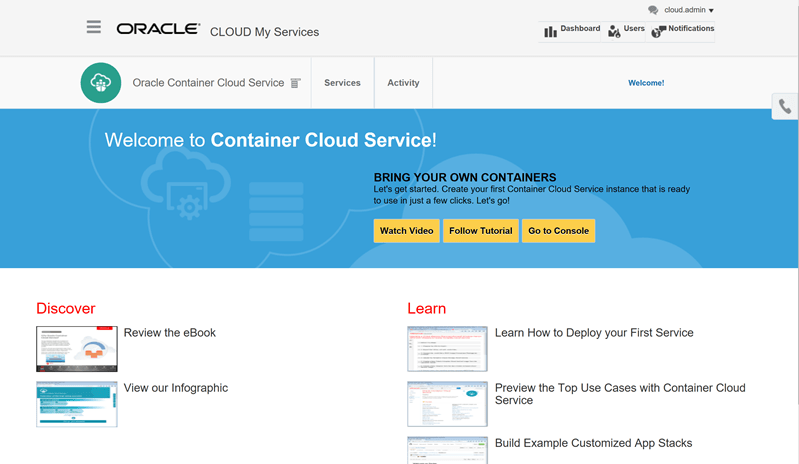Click the Top Use Cases preview thumbnail

pyautogui.click(x=447, y=404)
